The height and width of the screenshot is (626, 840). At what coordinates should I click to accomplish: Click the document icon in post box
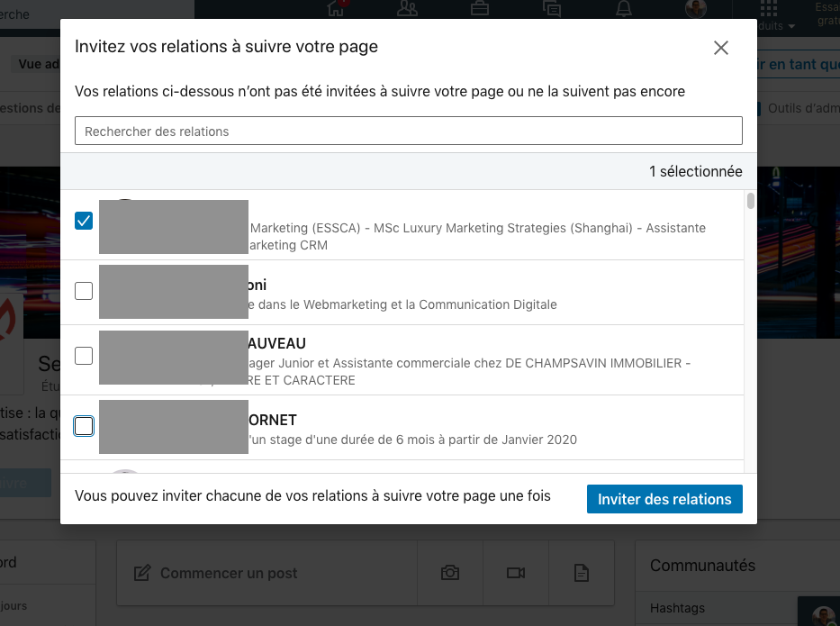pos(582,573)
